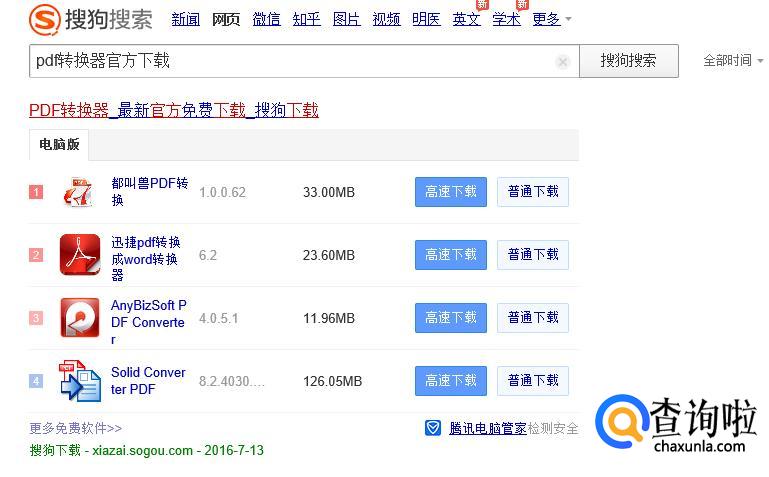Screen dimensions: 769x477
Task: Click 普通下载 for 都叫兽PDF转换
Action: click(533, 192)
